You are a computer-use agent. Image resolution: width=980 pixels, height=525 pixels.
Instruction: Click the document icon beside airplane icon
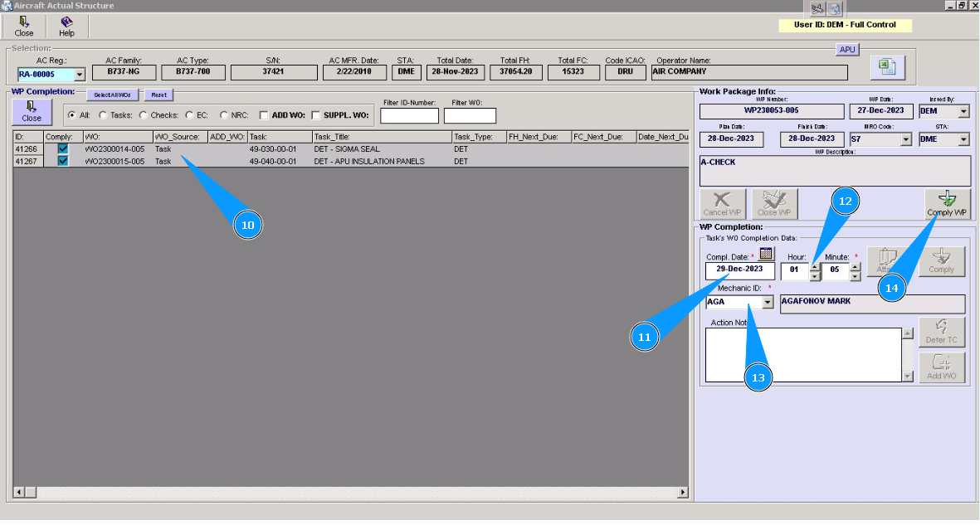coord(836,9)
